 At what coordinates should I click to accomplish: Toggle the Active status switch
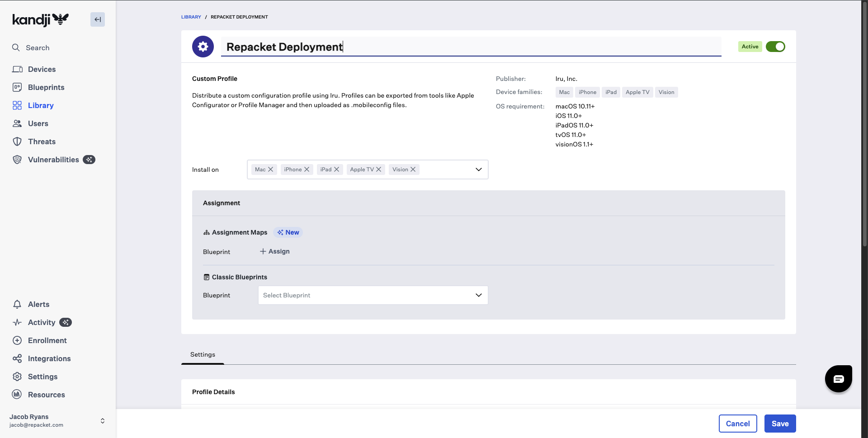click(x=775, y=47)
